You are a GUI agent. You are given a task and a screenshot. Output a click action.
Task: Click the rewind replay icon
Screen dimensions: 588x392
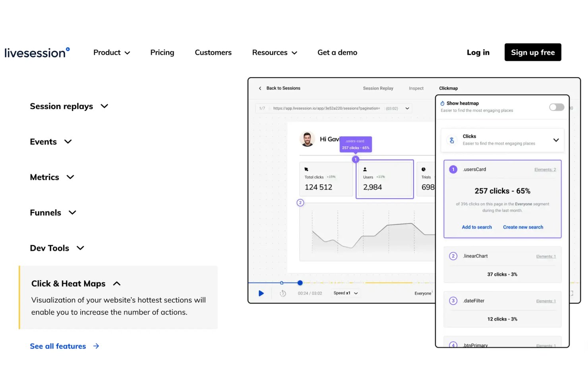(283, 293)
